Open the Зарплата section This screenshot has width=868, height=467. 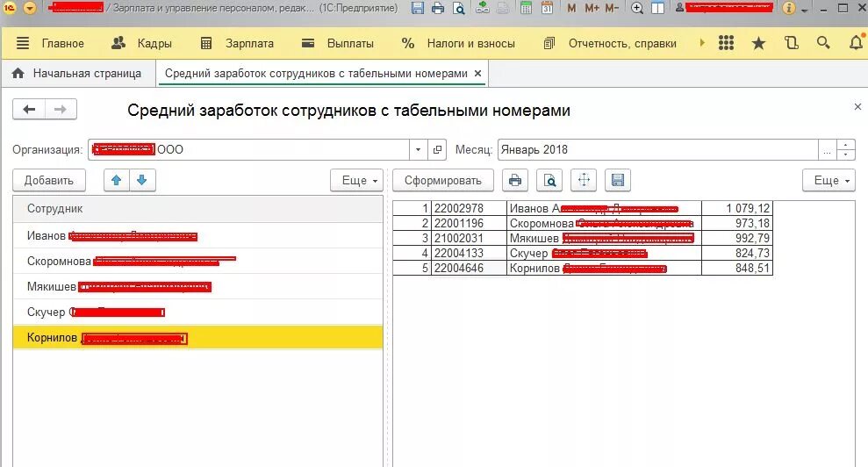[x=237, y=43]
